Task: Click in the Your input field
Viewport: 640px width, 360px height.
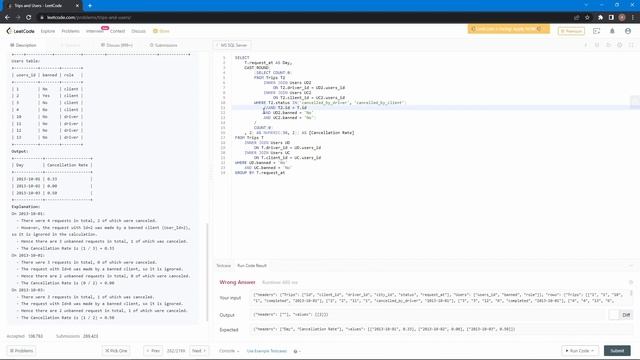Action: 440,298
